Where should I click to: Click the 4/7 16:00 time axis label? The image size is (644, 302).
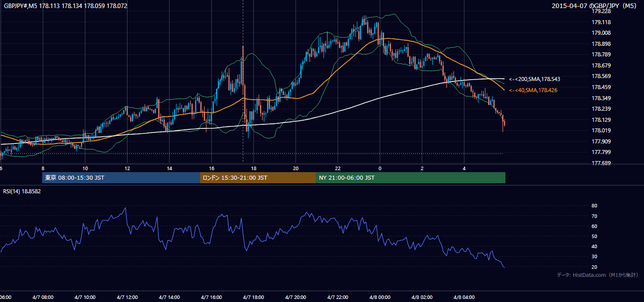pos(211,297)
